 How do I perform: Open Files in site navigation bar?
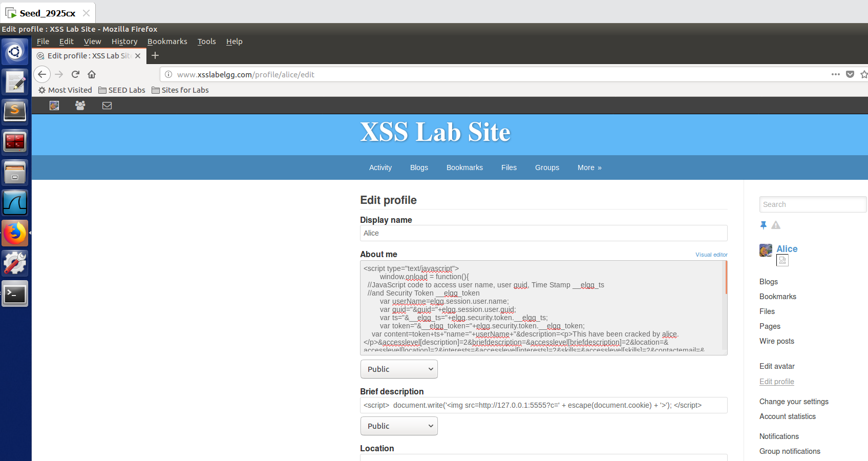coord(509,167)
